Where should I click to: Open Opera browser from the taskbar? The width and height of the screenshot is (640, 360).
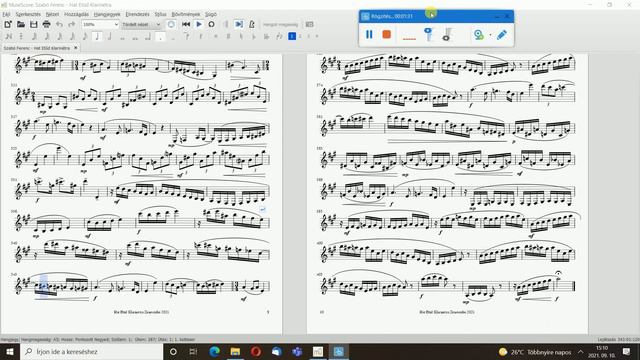(x=256, y=351)
